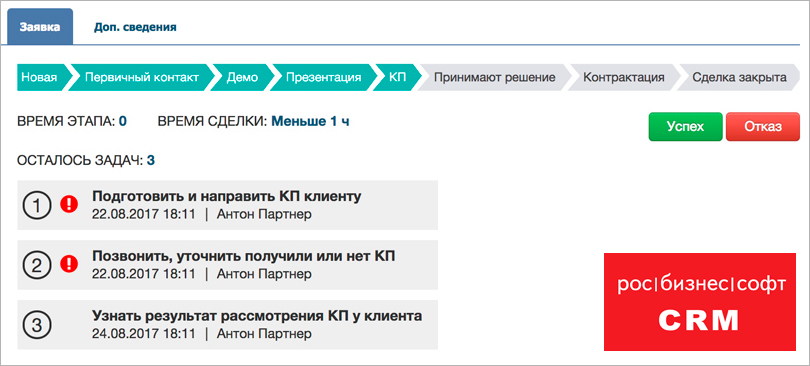Move deal to Сделка закрыта stage

[x=739, y=77]
